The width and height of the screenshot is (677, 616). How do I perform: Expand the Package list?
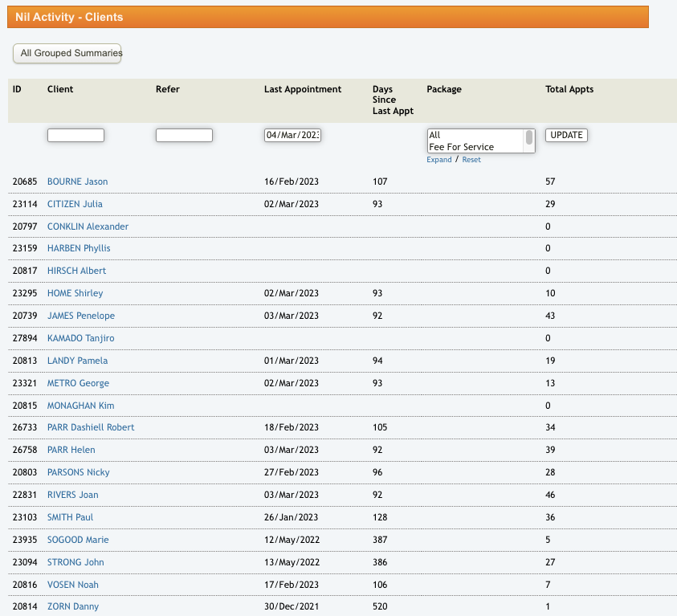click(438, 160)
